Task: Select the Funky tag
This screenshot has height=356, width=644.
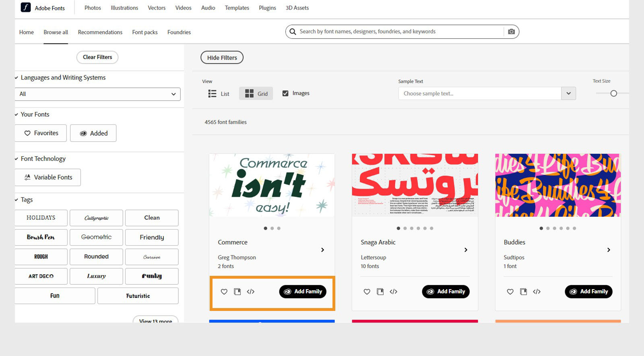Action: click(x=152, y=276)
